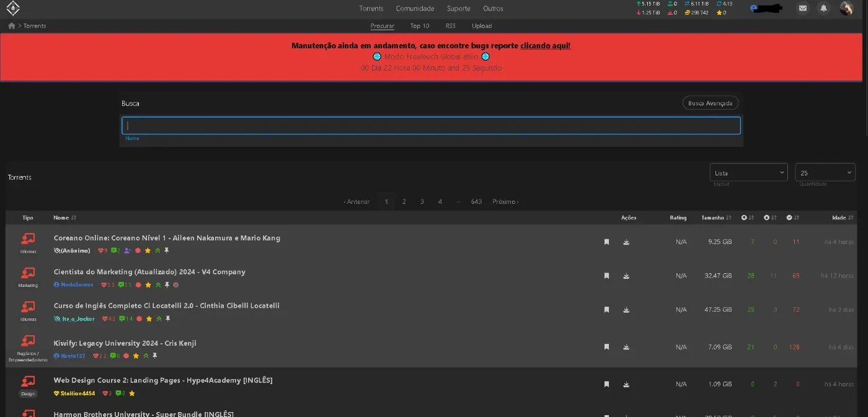Open the user avatar profile picture

[846, 8]
